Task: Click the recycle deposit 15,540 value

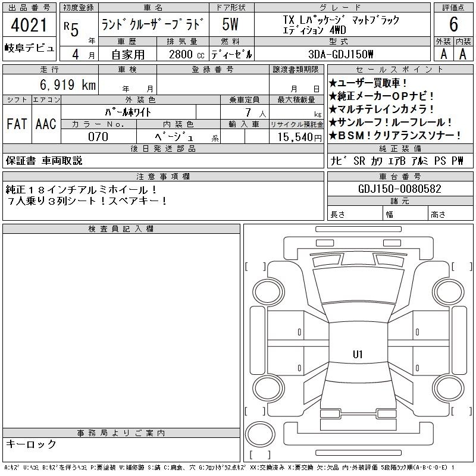Action: [296, 137]
